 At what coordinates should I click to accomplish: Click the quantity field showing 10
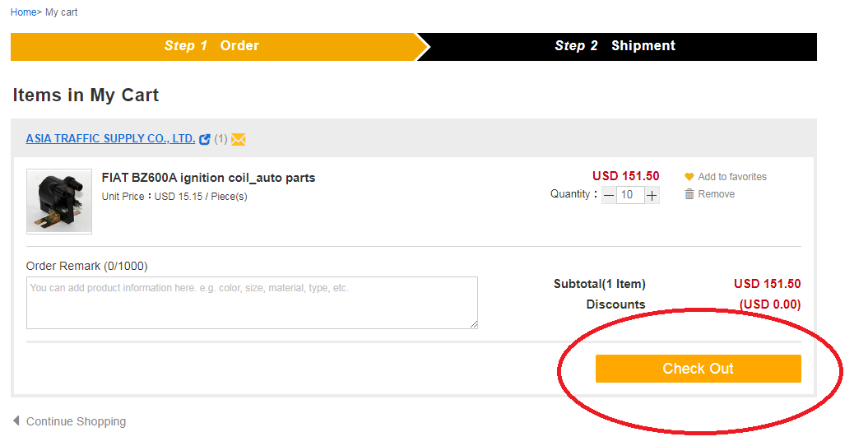[629, 195]
